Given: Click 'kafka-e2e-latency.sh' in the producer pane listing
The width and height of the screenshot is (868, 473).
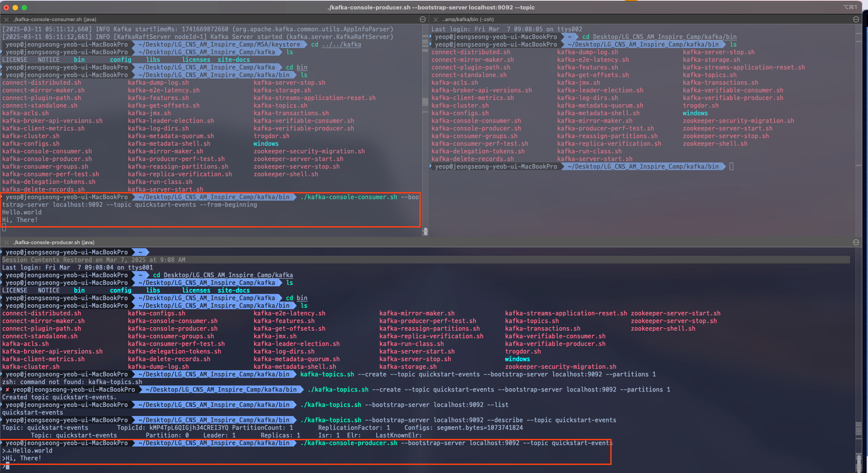Looking at the screenshot, I should 289,313.
